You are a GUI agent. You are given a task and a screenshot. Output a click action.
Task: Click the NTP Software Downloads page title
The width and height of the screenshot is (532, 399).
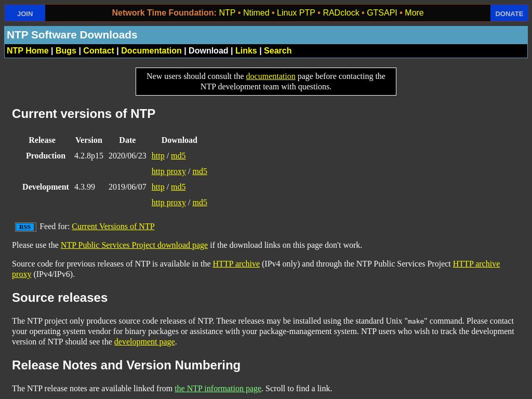click(72, 35)
